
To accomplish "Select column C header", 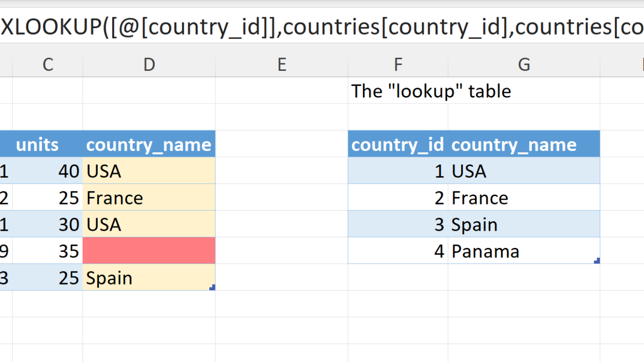I will coord(48,64).
